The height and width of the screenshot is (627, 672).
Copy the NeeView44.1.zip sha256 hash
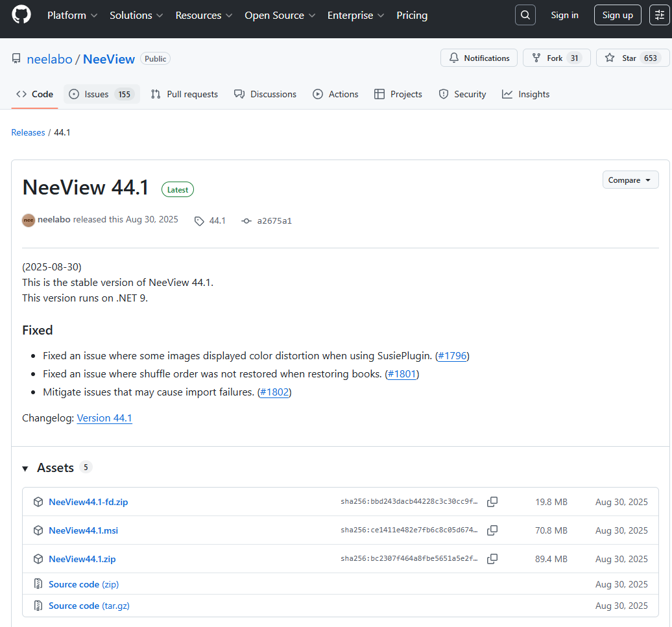(492, 559)
